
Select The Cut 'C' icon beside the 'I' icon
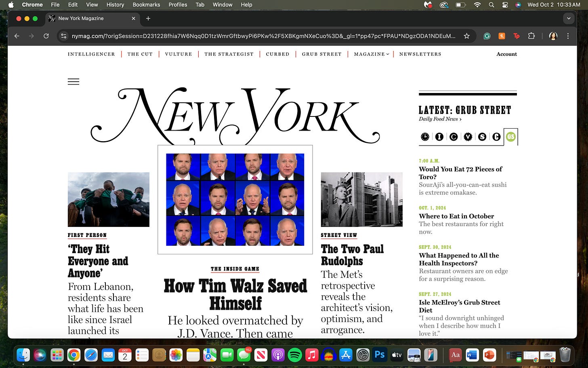click(454, 137)
